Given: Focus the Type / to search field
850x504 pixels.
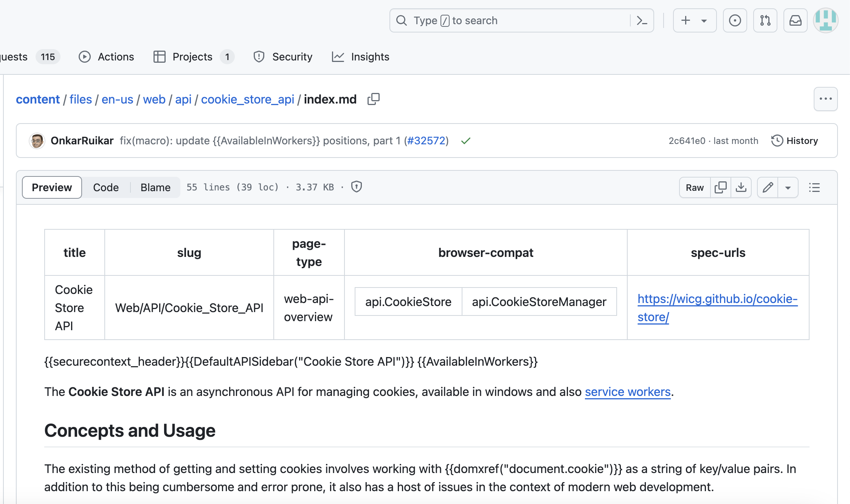Looking at the screenshot, I should click(x=510, y=20).
